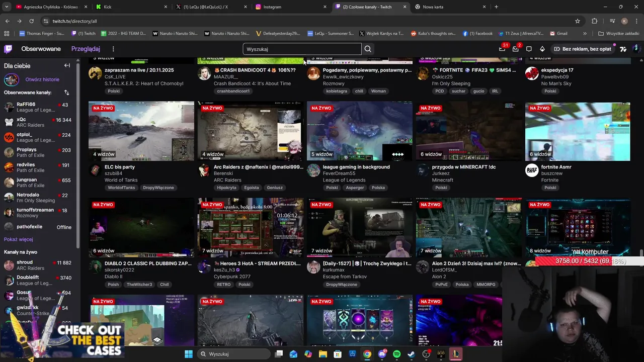This screenshot has width=644, height=362.
Task: Open File Explorer from the taskbar
Action: coord(323,354)
